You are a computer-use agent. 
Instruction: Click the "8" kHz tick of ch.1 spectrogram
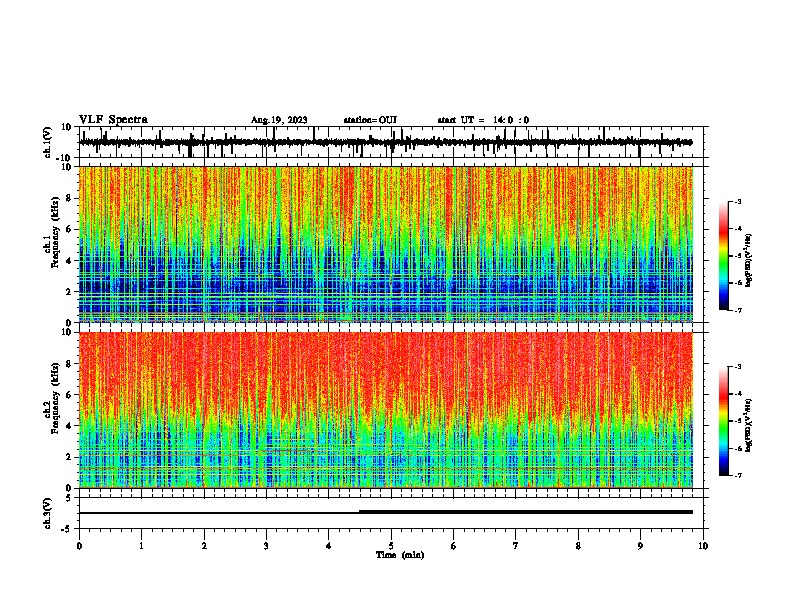(69, 198)
